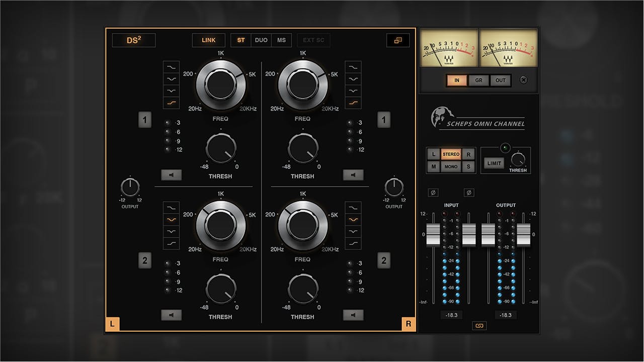This screenshot has height=362, width=644.
Task: Click the chain link icon below the faders
Action: [x=479, y=325]
